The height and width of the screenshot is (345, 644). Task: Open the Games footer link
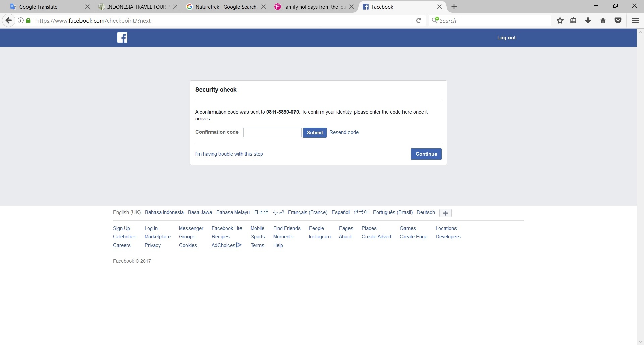[x=408, y=228]
